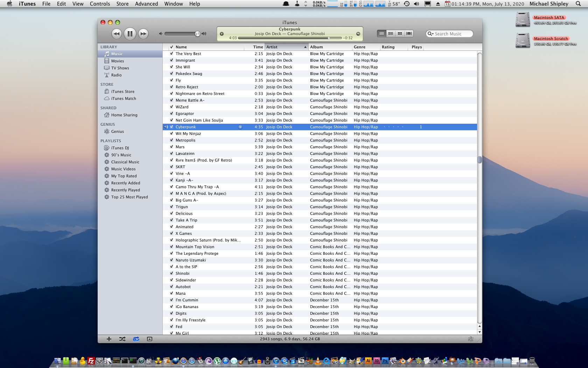Switch to grid view icon
The height and width of the screenshot is (368, 588).
click(x=400, y=34)
